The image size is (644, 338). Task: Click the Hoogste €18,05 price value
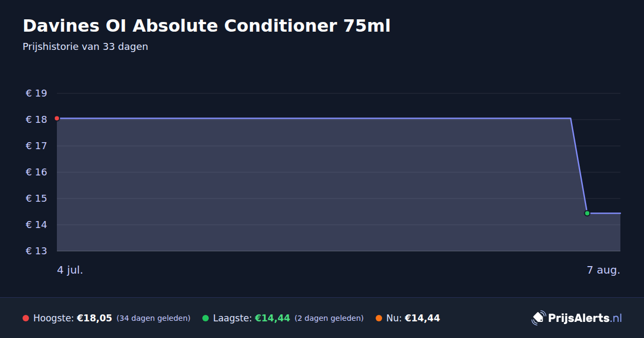(x=94, y=318)
